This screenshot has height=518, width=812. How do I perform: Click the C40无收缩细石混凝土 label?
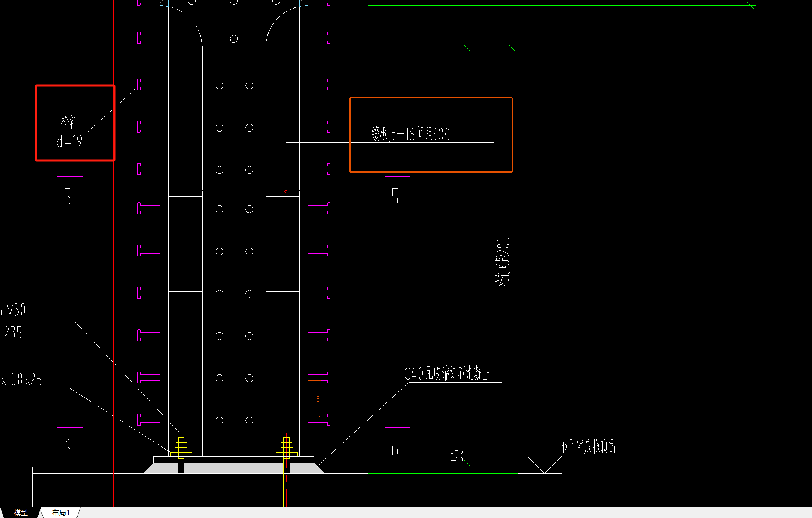coord(446,373)
